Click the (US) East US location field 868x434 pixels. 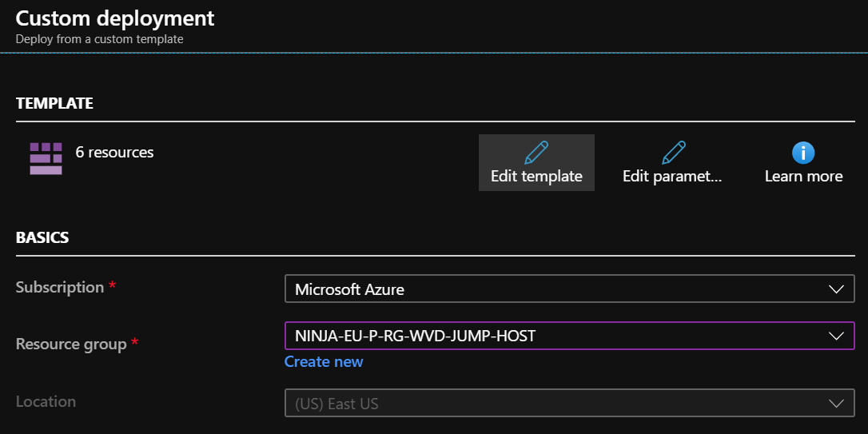pyautogui.click(x=551, y=403)
